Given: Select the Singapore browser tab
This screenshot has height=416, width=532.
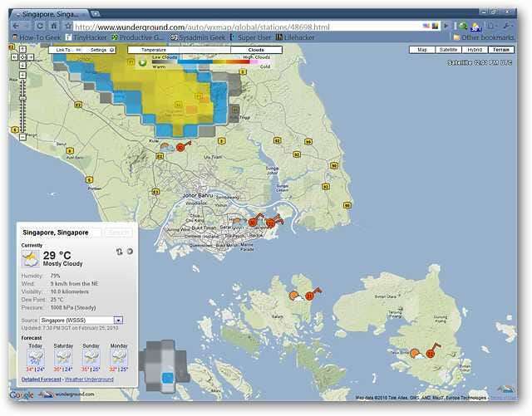Looking at the screenshot, I should pyautogui.click(x=50, y=12).
